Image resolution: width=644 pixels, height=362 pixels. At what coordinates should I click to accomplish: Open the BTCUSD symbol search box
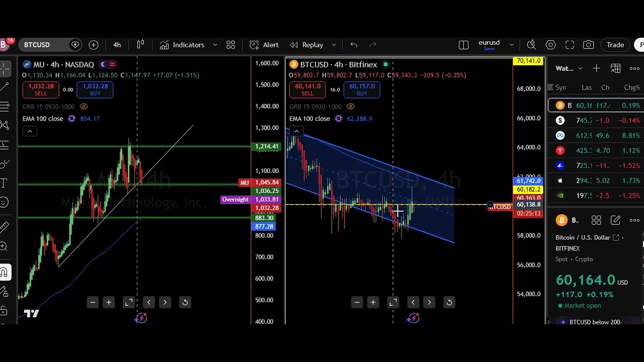click(50, 45)
